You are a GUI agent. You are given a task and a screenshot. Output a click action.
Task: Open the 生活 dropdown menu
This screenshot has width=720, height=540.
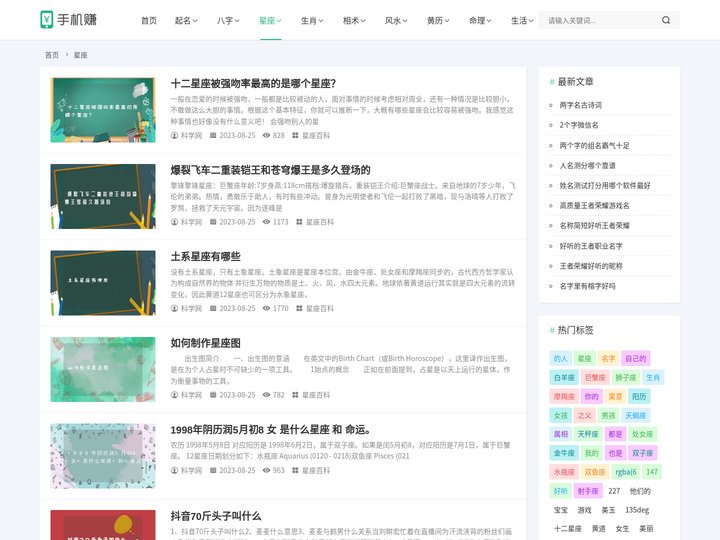coord(522,21)
